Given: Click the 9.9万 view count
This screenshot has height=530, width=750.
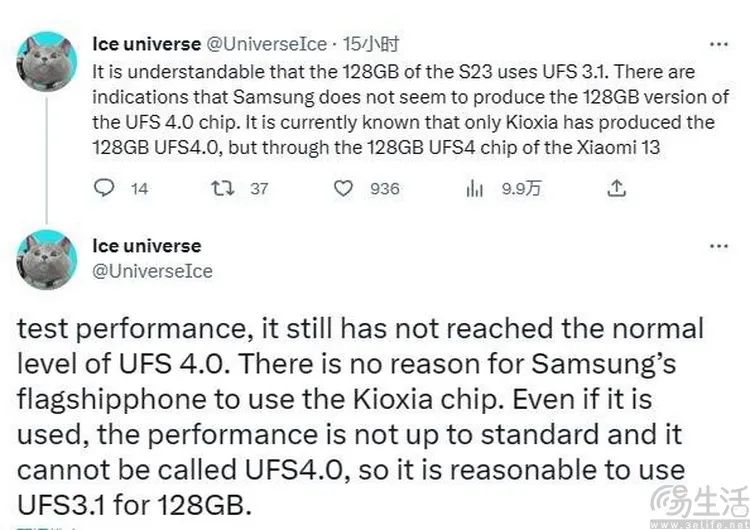Looking at the screenshot, I should tap(520, 188).
